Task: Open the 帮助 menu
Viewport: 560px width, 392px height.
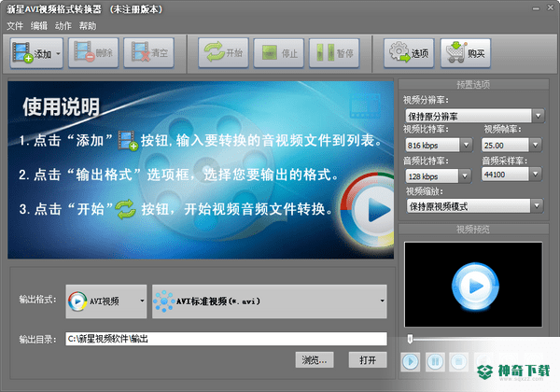Action: pos(88,26)
